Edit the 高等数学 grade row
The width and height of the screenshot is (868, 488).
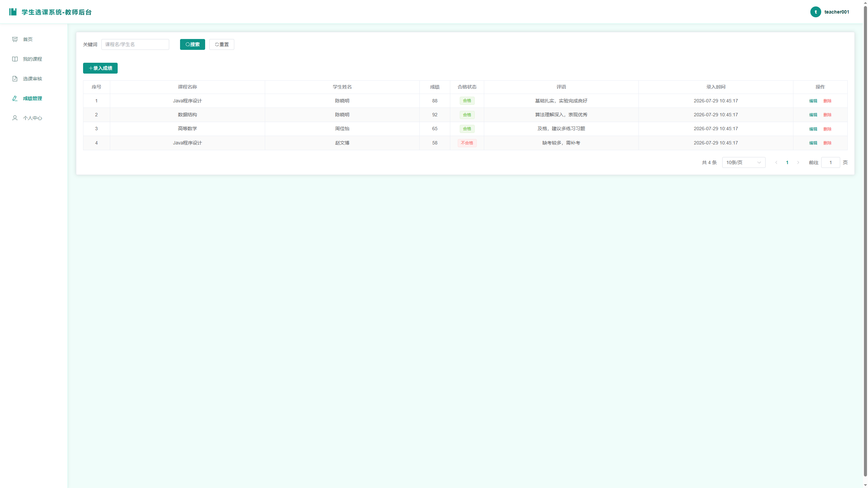[813, 129]
